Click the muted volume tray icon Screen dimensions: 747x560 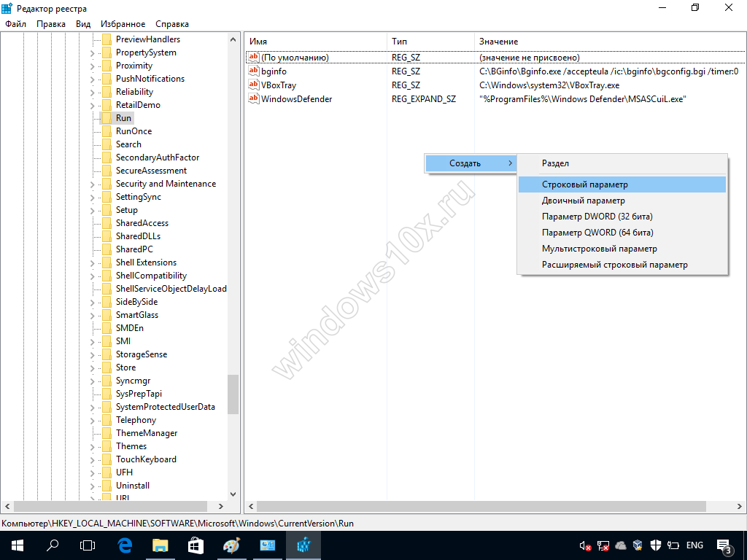[x=584, y=545]
